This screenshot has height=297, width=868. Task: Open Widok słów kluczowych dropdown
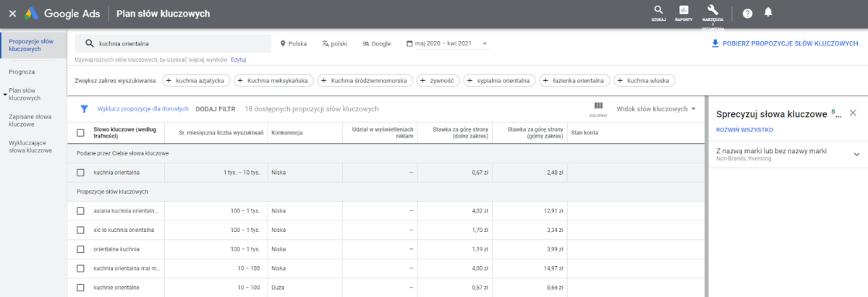(x=656, y=109)
